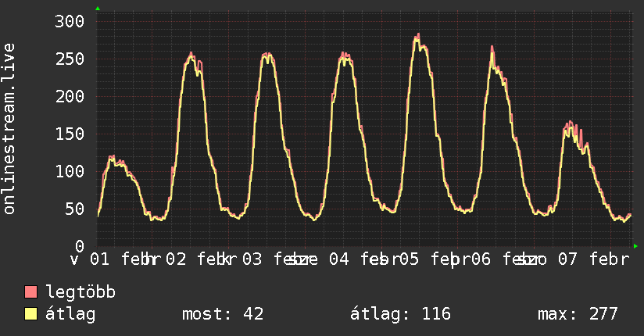The image size is (644, 336).
Task: Click the highest peak of the graph on 05 febr
Action: point(418,35)
